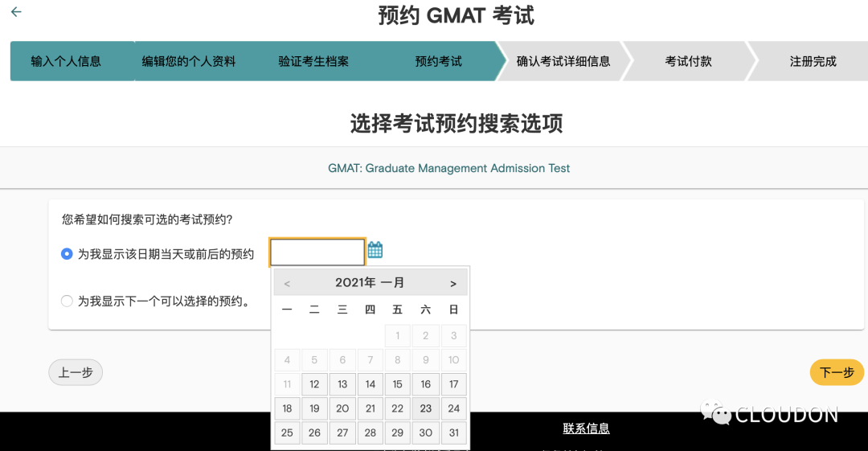This screenshot has height=451, width=868.
Task: Open the 输入个人信息 step
Action: click(66, 61)
